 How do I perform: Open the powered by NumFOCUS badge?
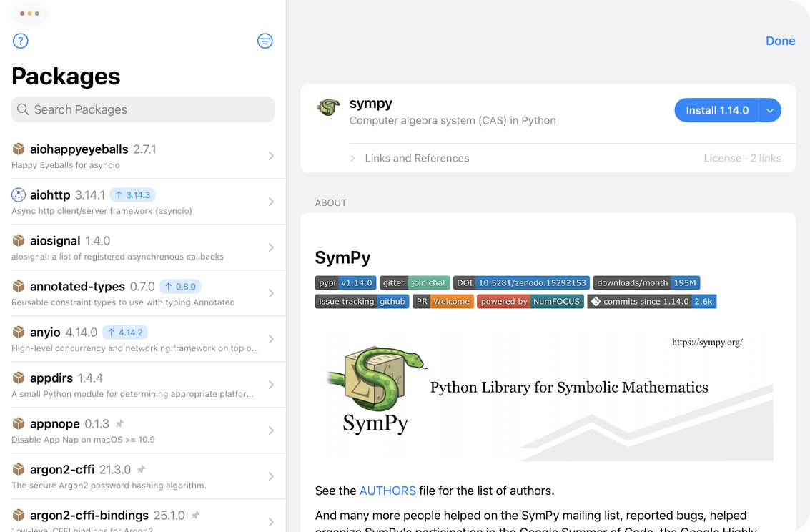(530, 302)
